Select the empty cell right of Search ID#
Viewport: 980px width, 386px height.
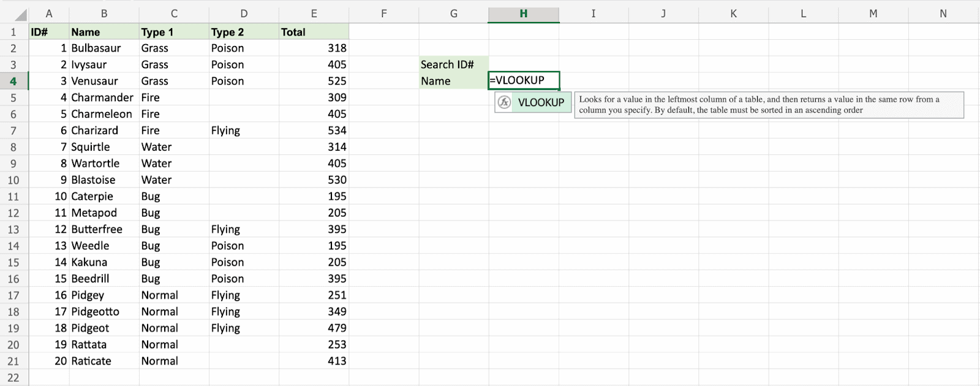point(523,64)
